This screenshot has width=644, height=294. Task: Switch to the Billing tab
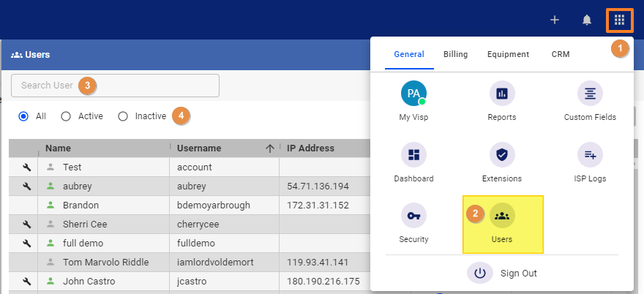click(x=455, y=54)
